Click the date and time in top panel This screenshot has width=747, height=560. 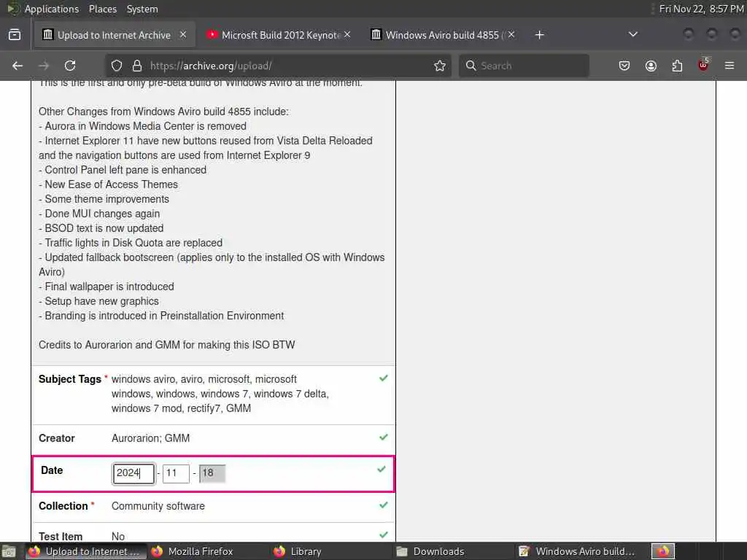point(700,9)
